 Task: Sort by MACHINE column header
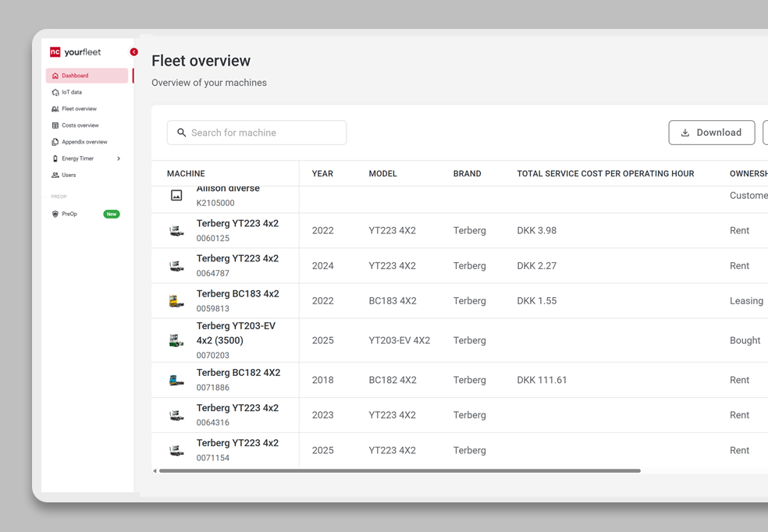point(186,174)
